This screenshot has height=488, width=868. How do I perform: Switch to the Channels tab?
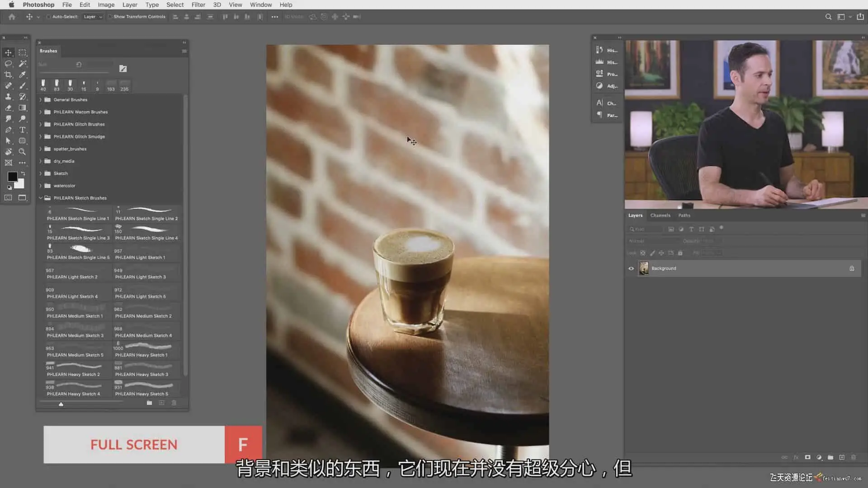pos(660,216)
